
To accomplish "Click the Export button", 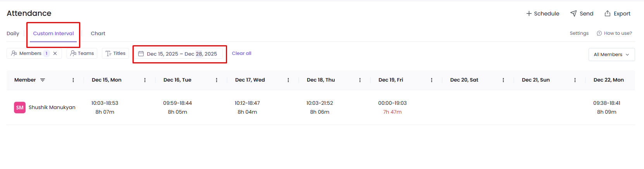I will 617,14.
